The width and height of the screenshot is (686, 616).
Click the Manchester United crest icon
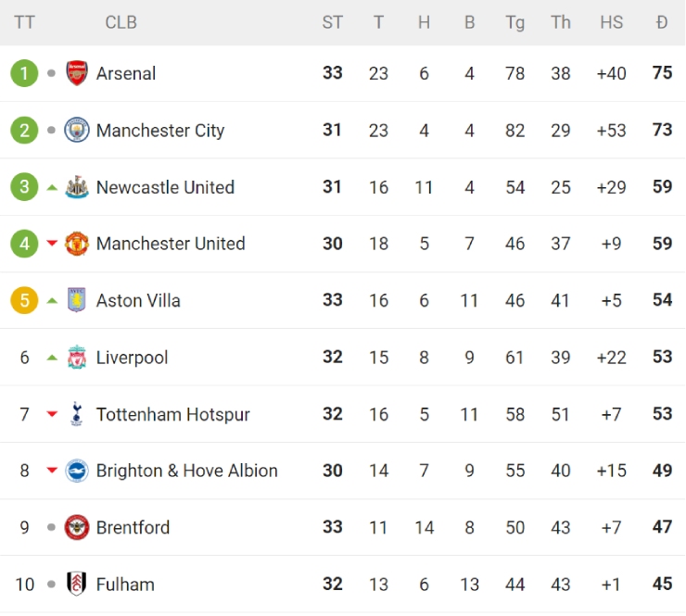[77, 244]
